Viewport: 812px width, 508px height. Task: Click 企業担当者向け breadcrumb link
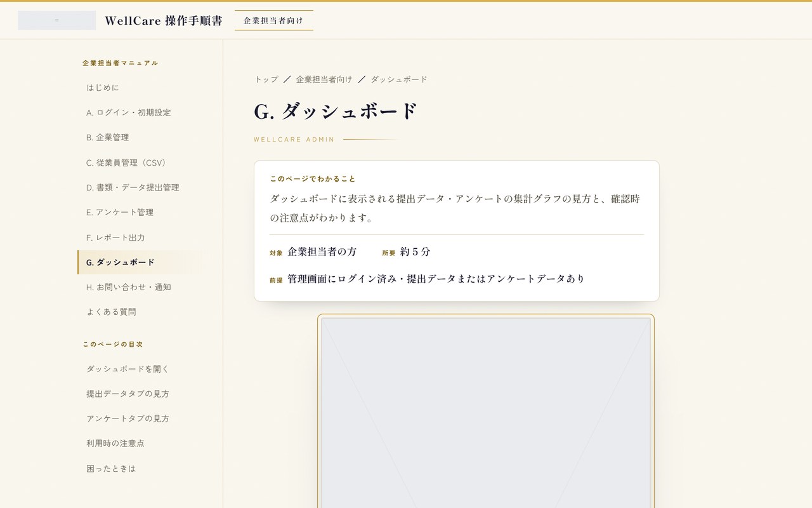tap(324, 79)
